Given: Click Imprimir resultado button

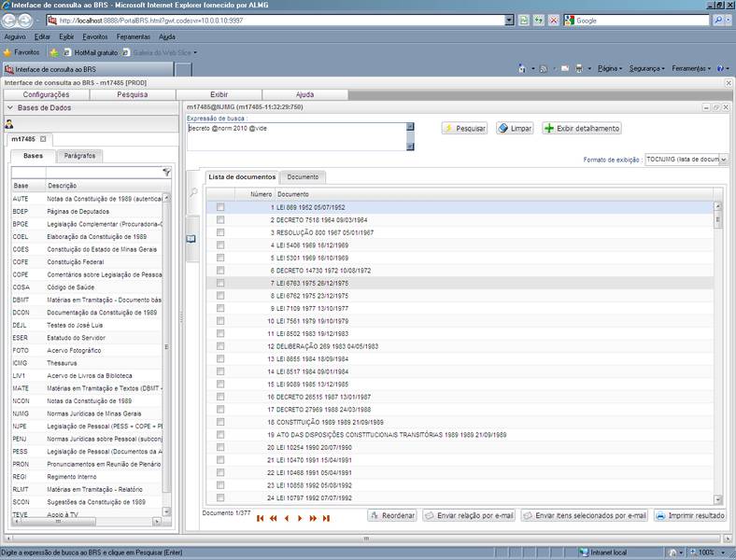Looking at the screenshot, I should pyautogui.click(x=688, y=515).
